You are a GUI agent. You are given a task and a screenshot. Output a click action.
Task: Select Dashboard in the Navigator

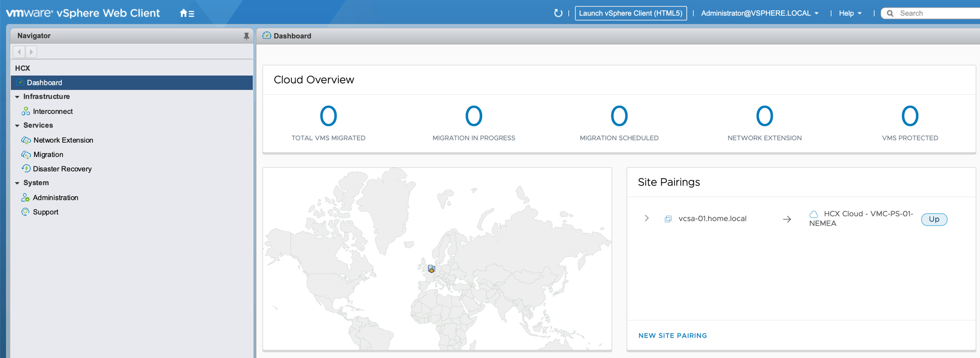[x=45, y=83]
